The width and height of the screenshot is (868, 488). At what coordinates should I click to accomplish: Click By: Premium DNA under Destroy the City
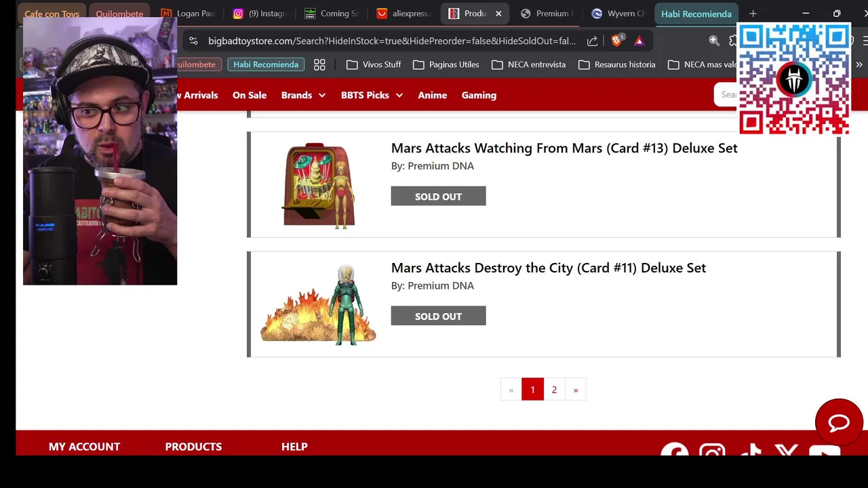(433, 285)
